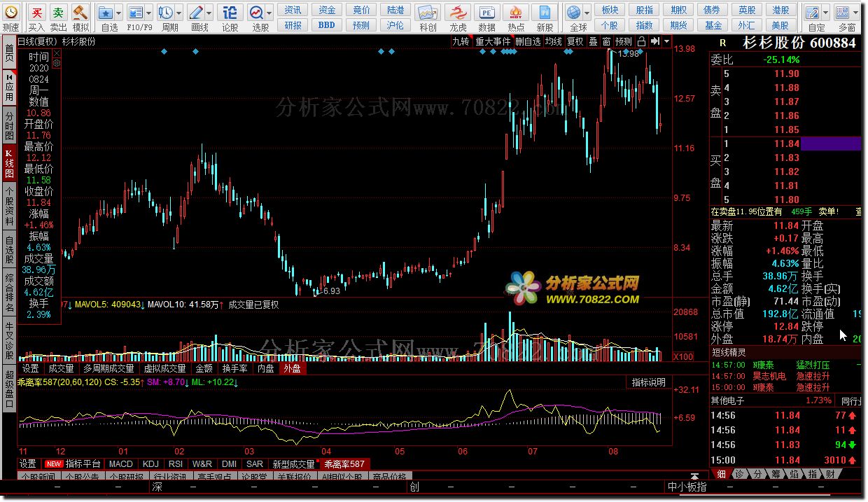This screenshot has width=868, height=502.
Task: Open the 全球 global markets globe icon
Action: point(575,13)
